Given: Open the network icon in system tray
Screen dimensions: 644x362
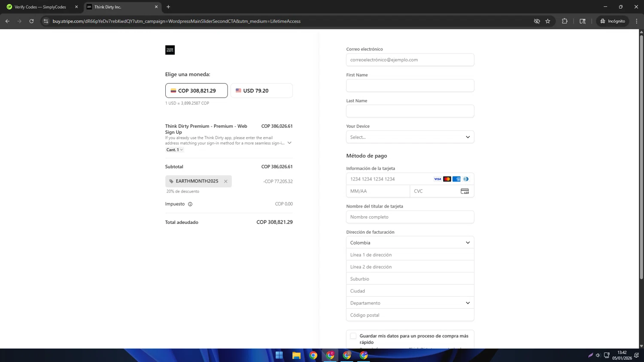Looking at the screenshot, I should pyautogui.click(x=607, y=355).
